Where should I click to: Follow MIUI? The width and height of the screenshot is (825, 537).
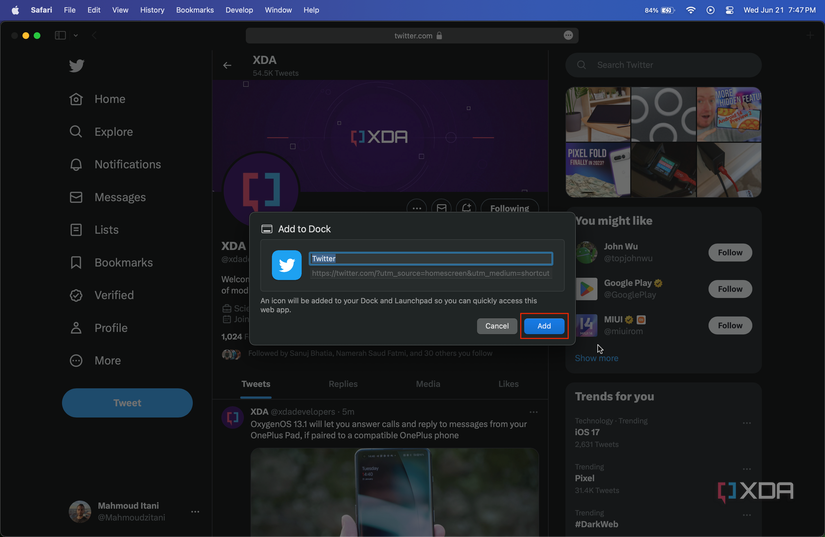730,326
